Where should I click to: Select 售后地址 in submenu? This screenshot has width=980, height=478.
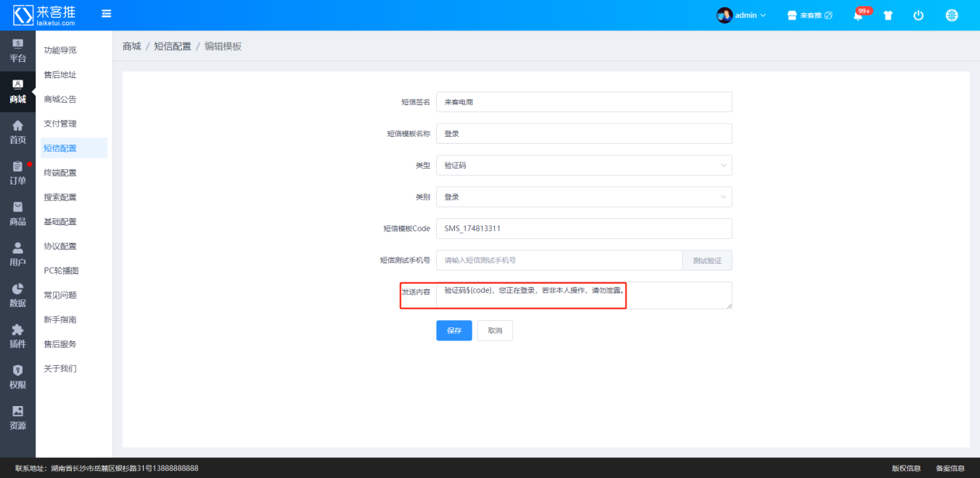coord(60,75)
